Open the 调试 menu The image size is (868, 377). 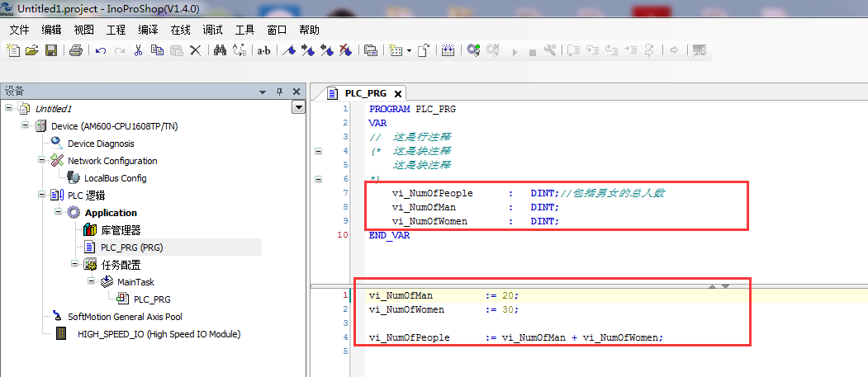click(x=212, y=30)
